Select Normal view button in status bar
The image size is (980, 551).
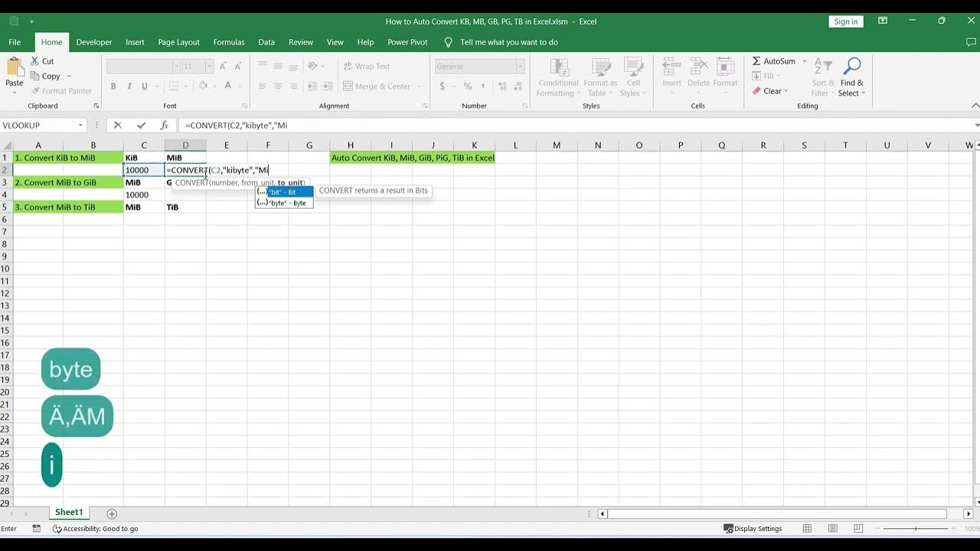tap(807, 529)
